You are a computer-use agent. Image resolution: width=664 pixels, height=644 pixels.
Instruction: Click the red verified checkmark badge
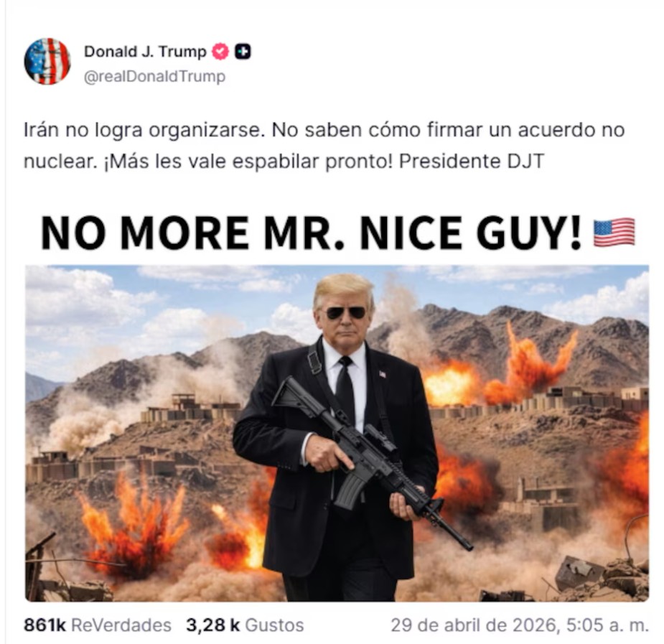pyautogui.click(x=220, y=52)
